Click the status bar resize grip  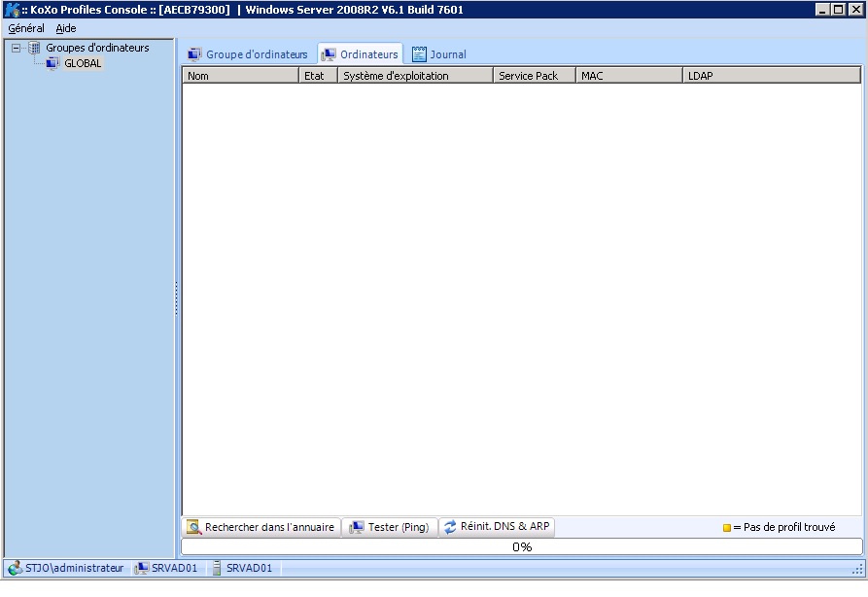click(x=857, y=570)
